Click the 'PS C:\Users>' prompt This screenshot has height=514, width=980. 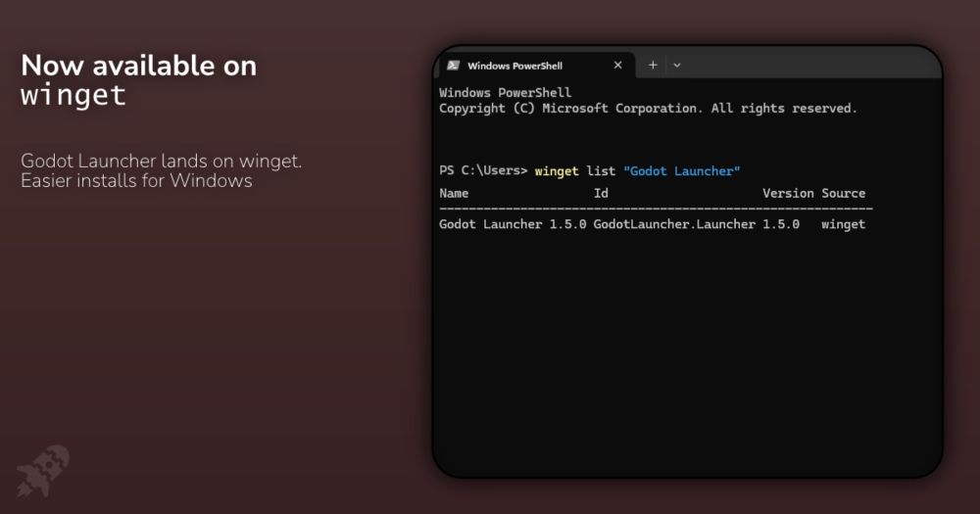pyautogui.click(x=483, y=170)
